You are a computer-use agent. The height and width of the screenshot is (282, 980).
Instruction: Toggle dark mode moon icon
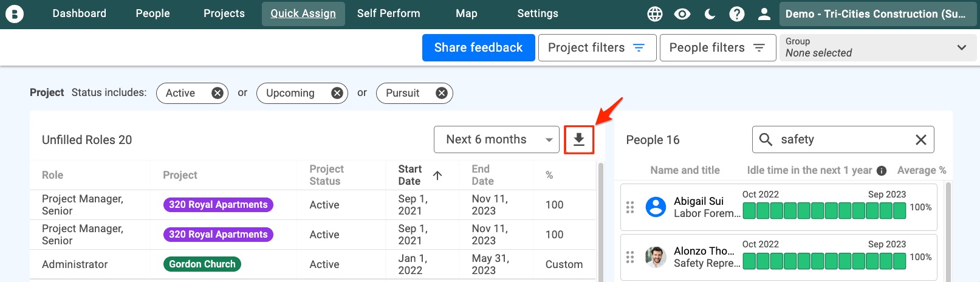click(710, 14)
